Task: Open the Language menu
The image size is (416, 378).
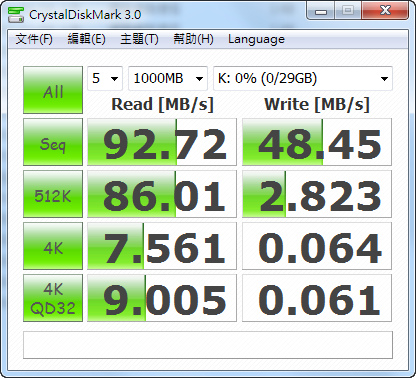Action: [x=256, y=39]
